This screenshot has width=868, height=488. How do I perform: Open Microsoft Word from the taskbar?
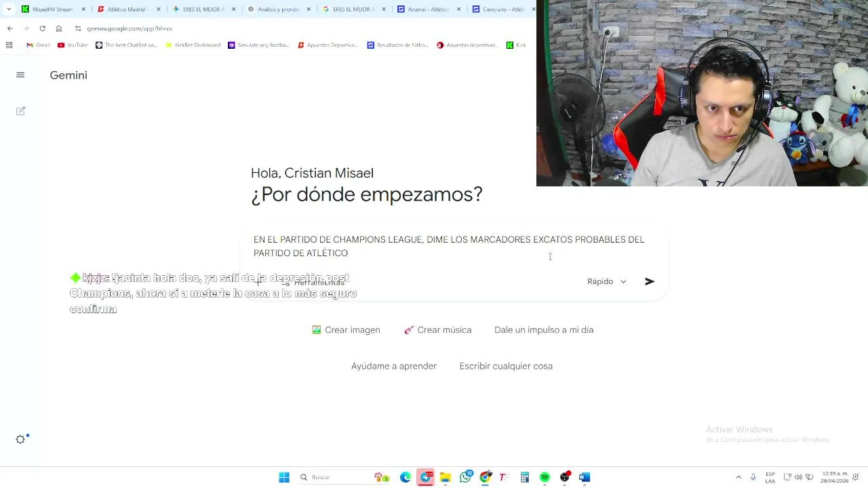point(585,477)
